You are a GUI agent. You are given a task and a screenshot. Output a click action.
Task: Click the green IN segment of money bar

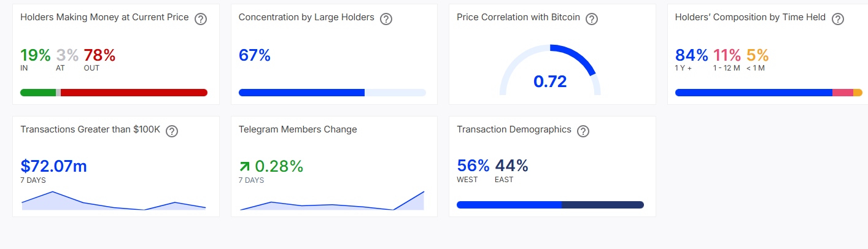click(38, 93)
